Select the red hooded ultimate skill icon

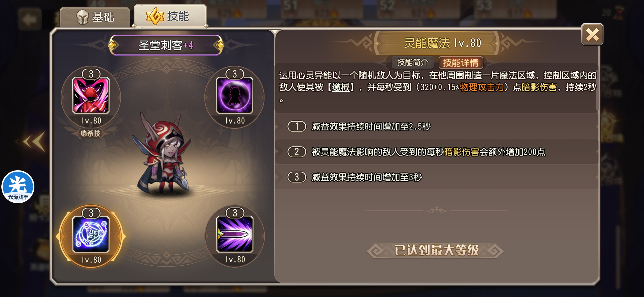tap(91, 95)
